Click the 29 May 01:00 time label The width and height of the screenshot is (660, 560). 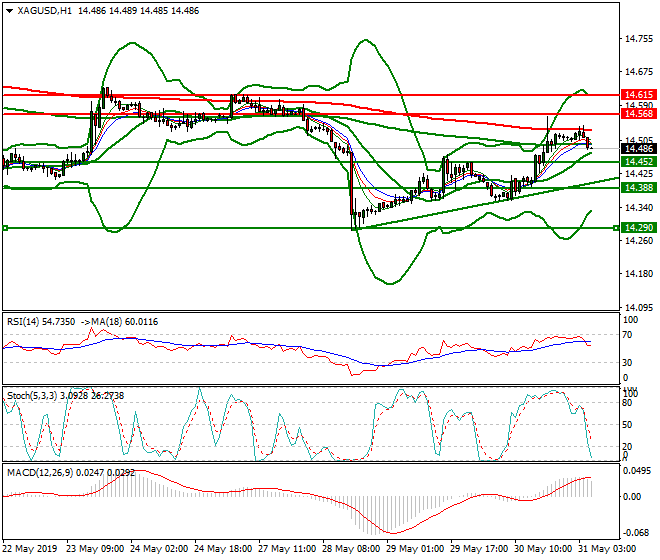415,549
